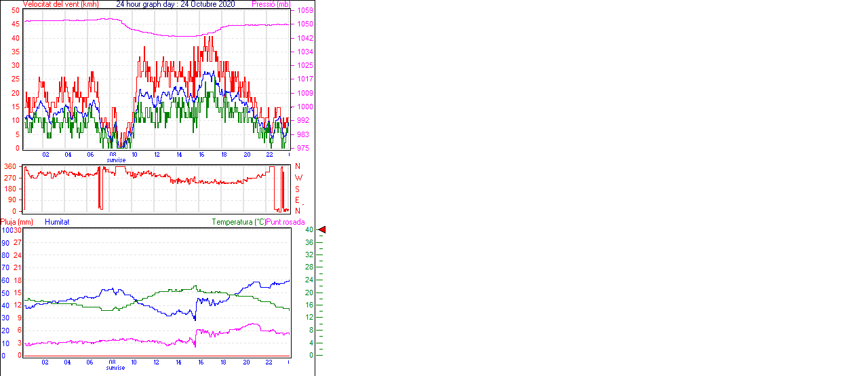Click the 'Velocitat del vent (kmh)' axis label
This screenshot has width=868, height=376.
[x=61, y=4]
